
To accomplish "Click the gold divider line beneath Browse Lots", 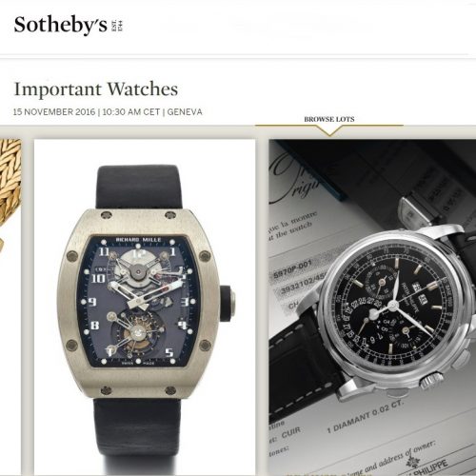I will [329, 126].
